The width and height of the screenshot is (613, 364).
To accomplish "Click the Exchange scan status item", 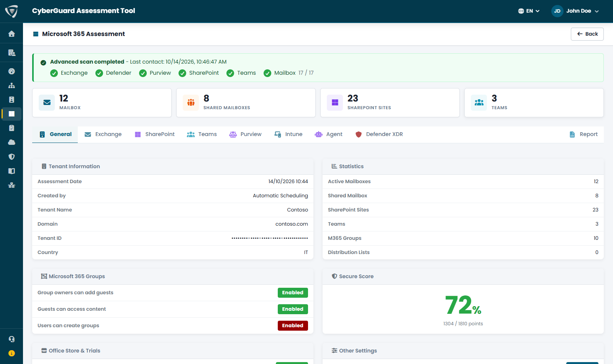I will click(x=69, y=73).
